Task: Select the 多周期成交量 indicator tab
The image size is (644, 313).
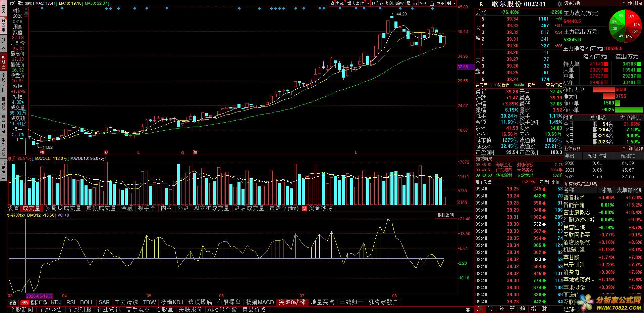Action: pyautogui.click(x=63, y=208)
